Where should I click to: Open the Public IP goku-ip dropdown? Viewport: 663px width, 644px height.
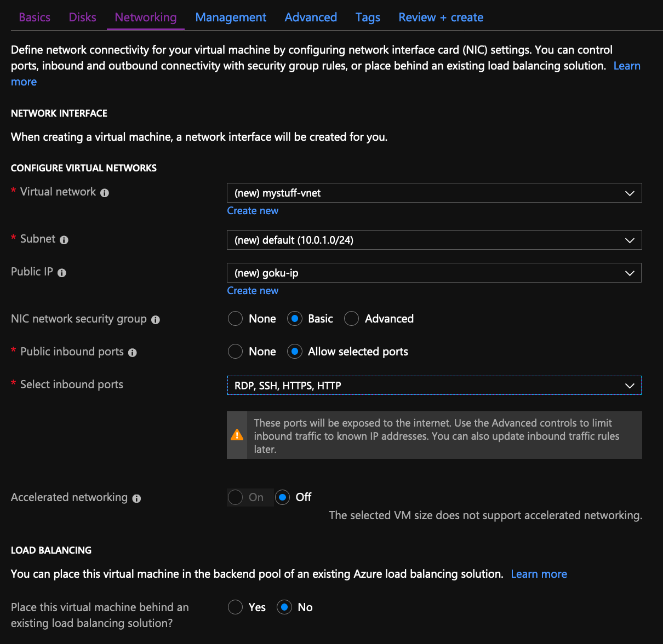click(434, 273)
